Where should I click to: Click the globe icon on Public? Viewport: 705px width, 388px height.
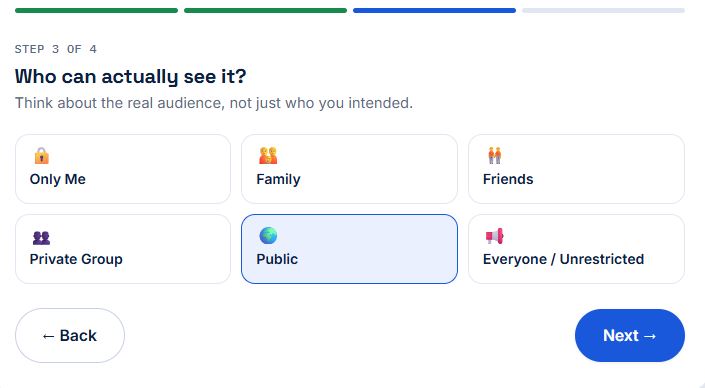tap(268, 236)
